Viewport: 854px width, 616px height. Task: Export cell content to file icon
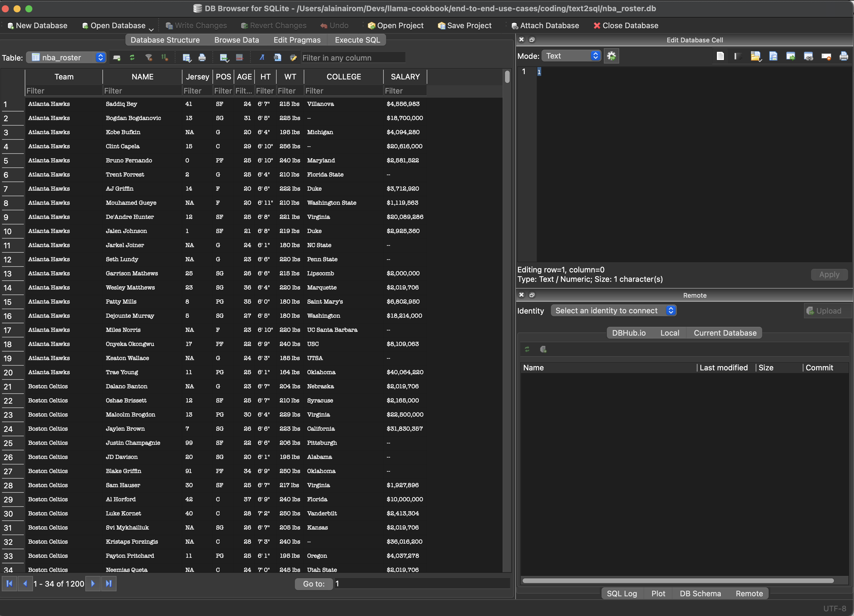(773, 56)
